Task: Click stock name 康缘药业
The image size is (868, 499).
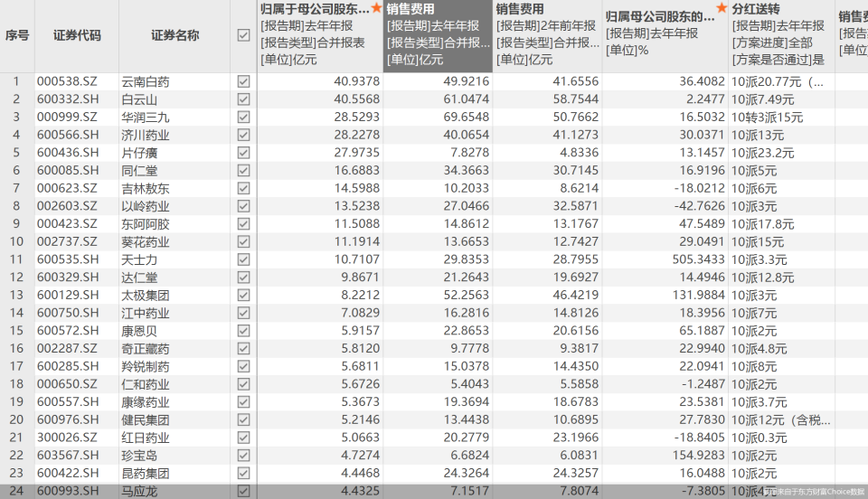Action: click(x=146, y=402)
